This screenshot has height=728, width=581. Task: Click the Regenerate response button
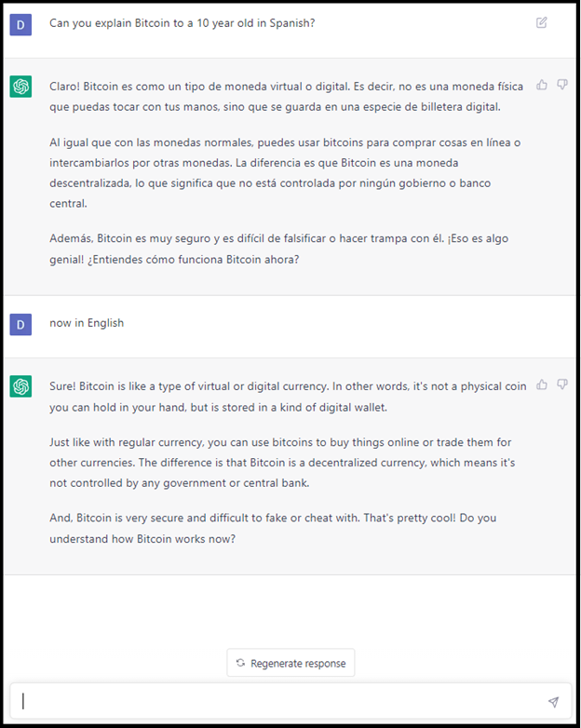(290, 663)
